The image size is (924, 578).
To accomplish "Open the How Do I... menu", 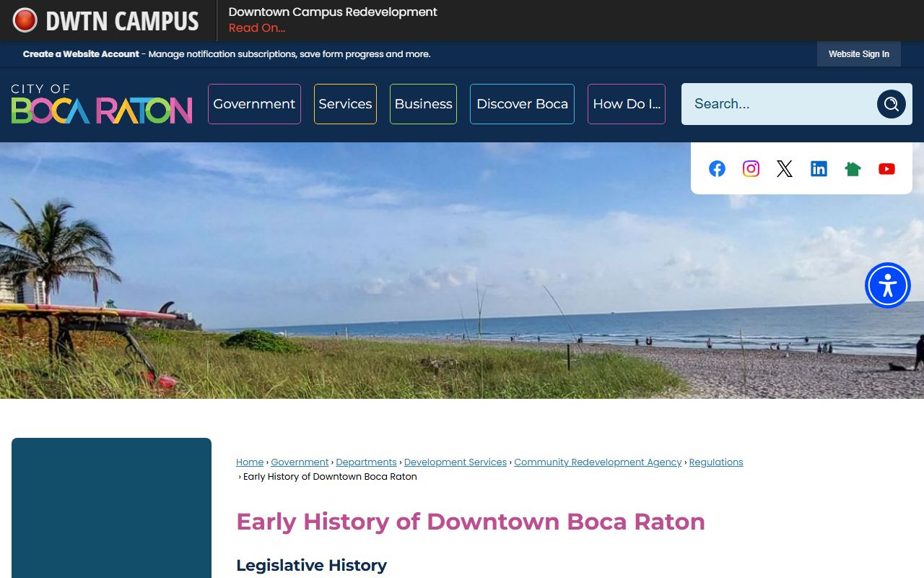I will 627,104.
